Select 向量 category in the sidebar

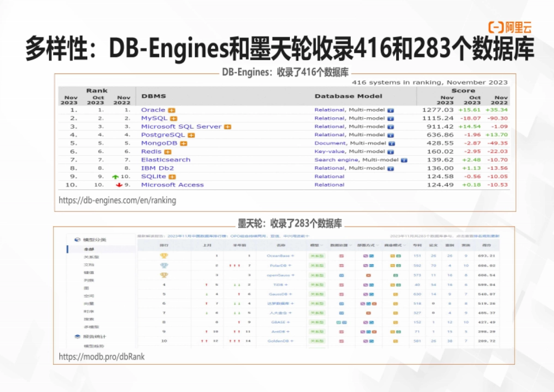tap(89, 304)
